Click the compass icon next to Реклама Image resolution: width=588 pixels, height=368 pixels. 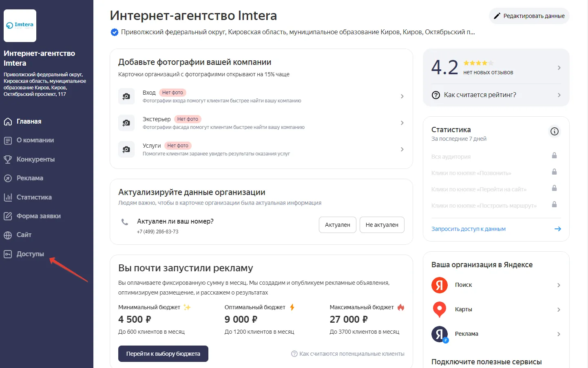(x=8, y=178)
